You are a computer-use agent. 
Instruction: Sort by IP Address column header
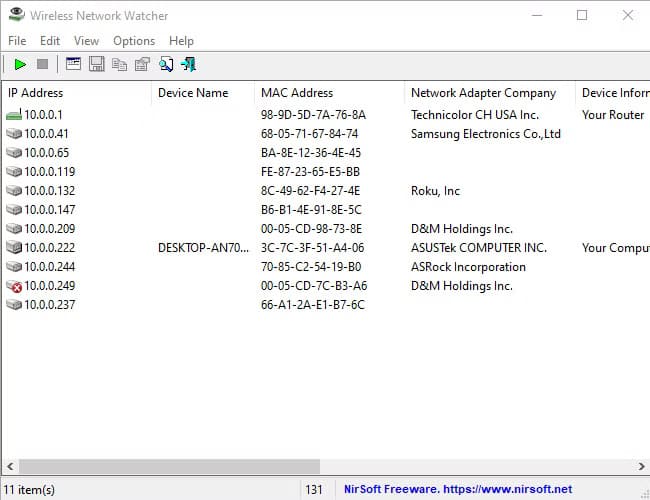coord(77,93)
